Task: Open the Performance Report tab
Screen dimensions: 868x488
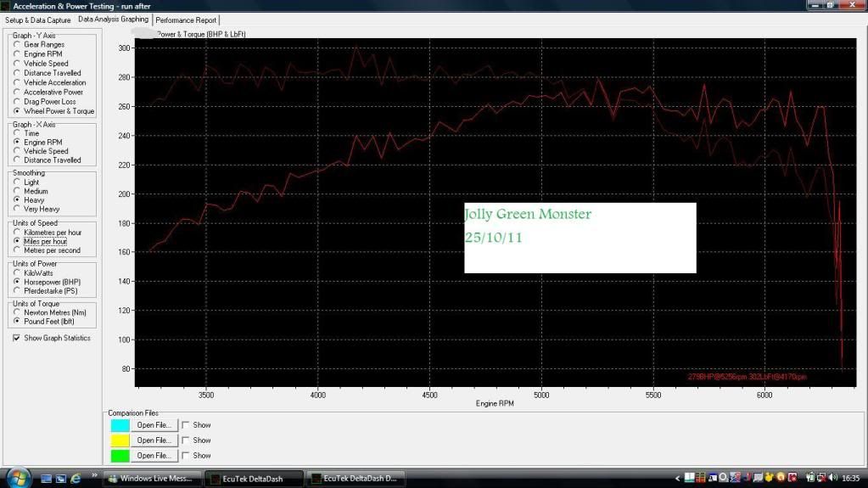Action: 186,20
